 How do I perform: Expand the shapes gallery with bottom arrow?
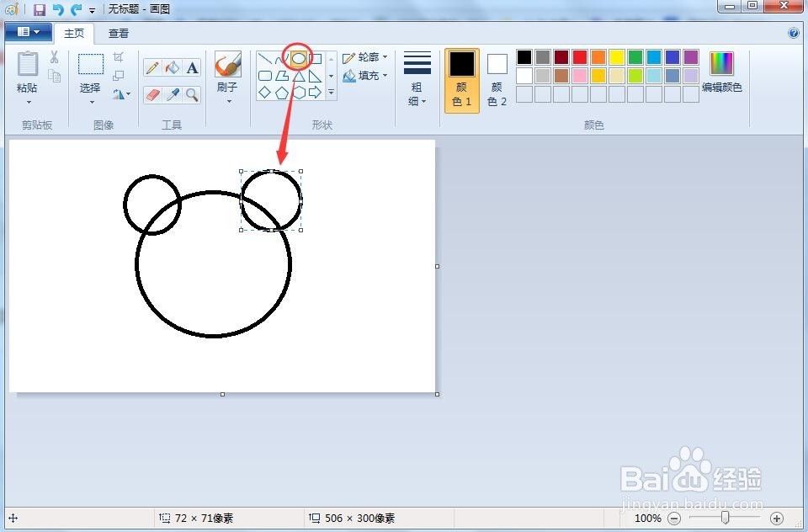coord(332,93)
